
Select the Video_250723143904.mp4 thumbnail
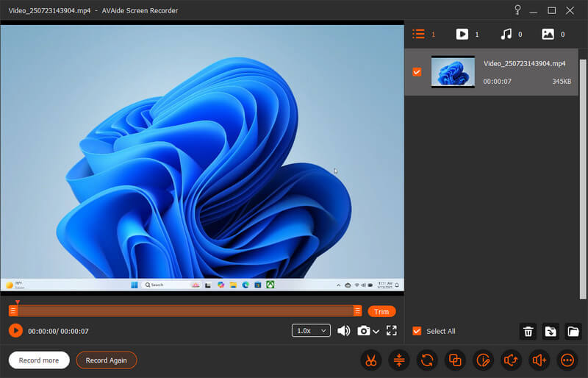coord(453,71)
